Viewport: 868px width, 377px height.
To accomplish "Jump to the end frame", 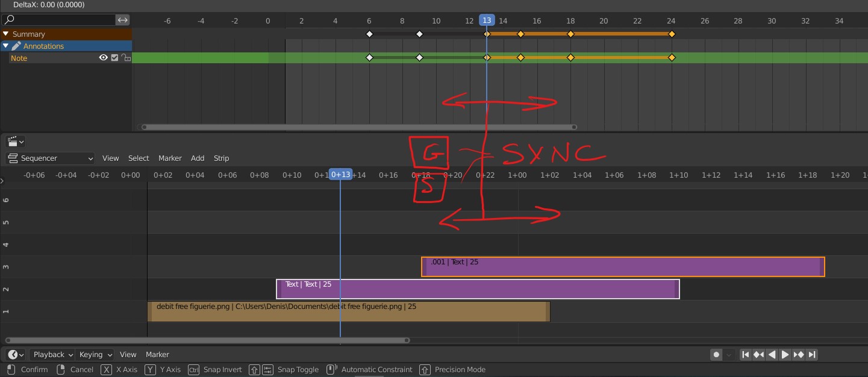I will click(x=812, y=355).
